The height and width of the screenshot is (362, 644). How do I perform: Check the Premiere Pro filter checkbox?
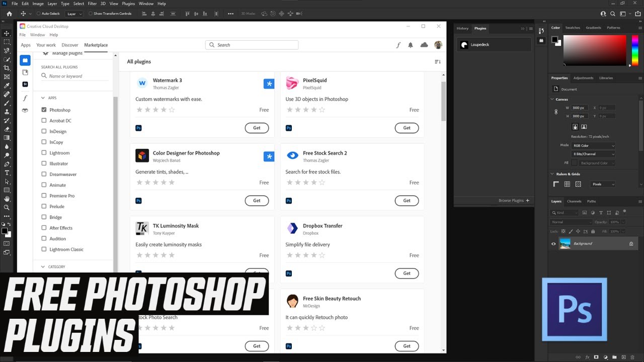[44, 196]
